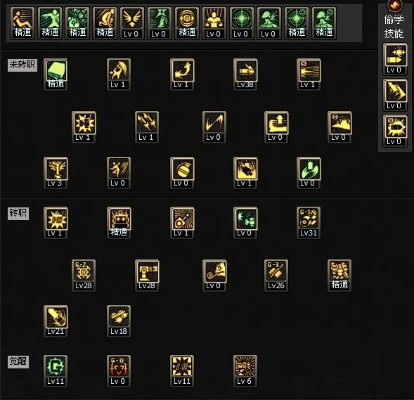Click the red orb above 偷学技能

coord(395,5)
